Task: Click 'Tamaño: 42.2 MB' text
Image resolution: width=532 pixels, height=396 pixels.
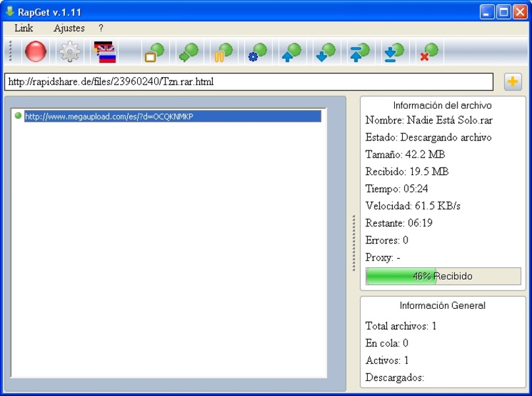Action: [x=405, y=154]
